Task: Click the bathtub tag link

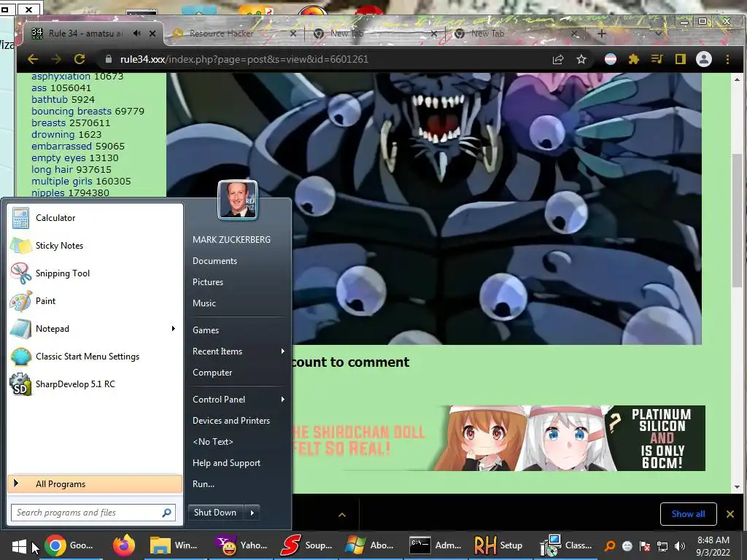Action: pyautogui.click(x=50, y=99)
